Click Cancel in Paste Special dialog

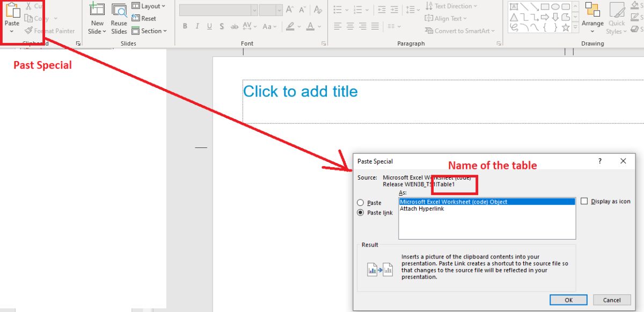coord(612,300)
